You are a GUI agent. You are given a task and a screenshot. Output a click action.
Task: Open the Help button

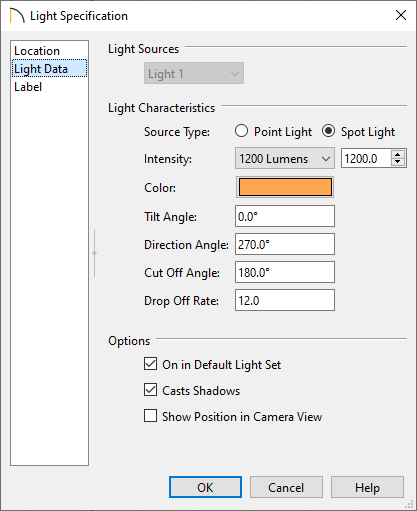(367, 487)
